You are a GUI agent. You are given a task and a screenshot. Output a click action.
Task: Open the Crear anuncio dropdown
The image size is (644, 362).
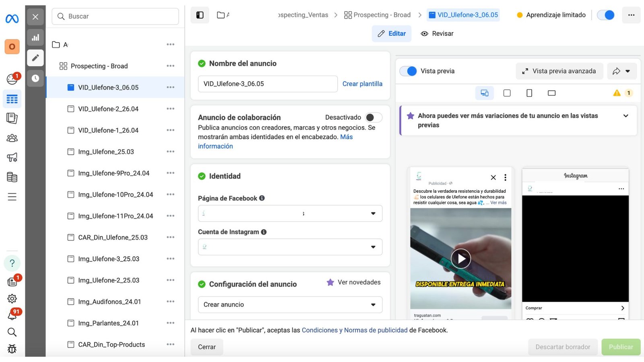coord(290,304)
